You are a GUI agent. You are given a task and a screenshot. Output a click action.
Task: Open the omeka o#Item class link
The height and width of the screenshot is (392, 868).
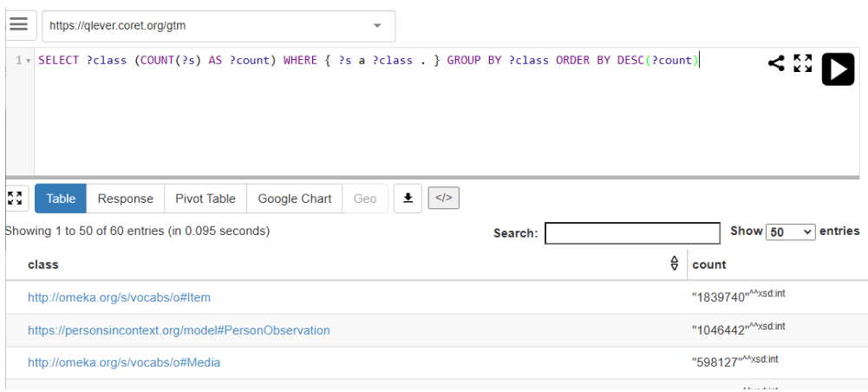coord(119,297)
